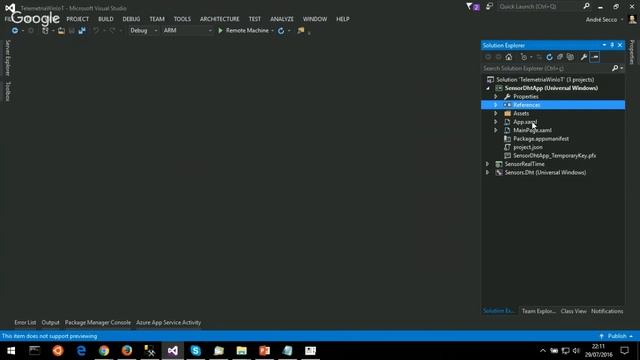640x360 pixels.
Task: Toggle Auto Hide pin on Solution Explorer
Action: click(612, 45)
